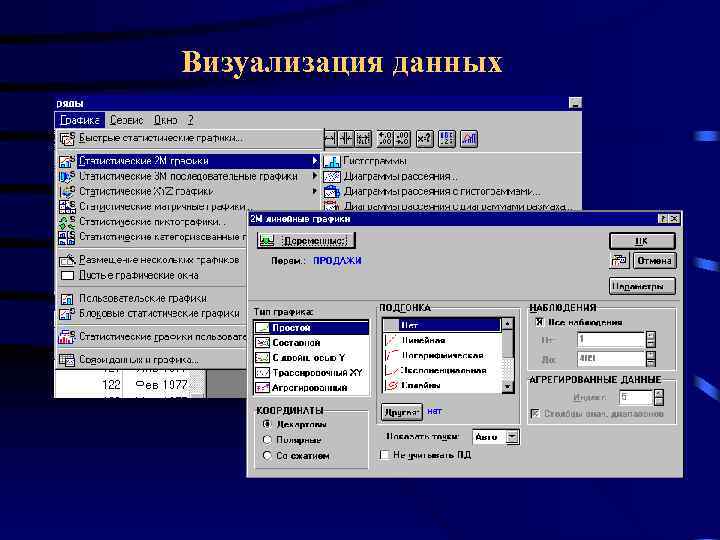Open the Графика menu

pyautogui.click(x=80, y=120)
